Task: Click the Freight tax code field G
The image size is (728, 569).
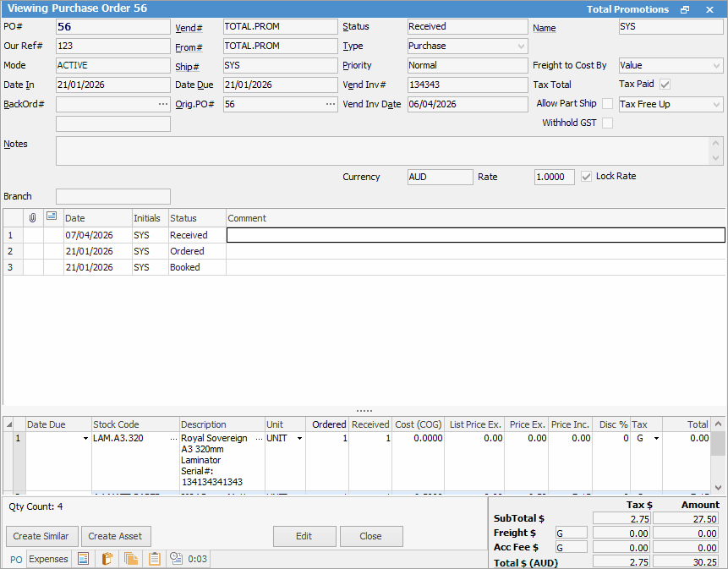Action: click(x=572, y=533)
